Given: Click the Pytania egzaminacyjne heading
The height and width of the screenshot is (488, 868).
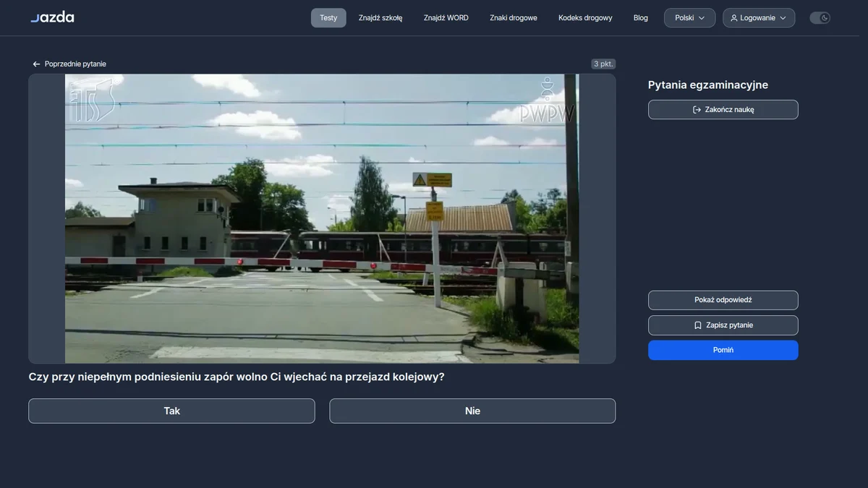Looking at the screenshot, I should tap(708, 85).
